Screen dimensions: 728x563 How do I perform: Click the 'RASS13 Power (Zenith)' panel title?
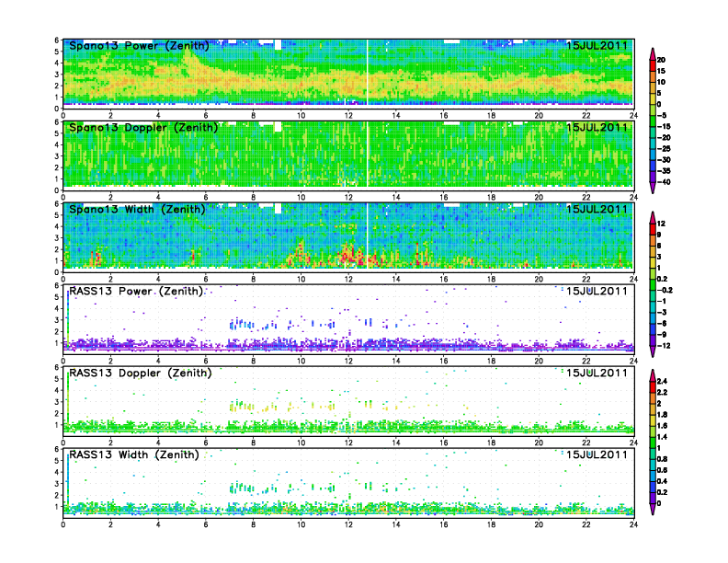pyautogui.click(x=136, y=292)
